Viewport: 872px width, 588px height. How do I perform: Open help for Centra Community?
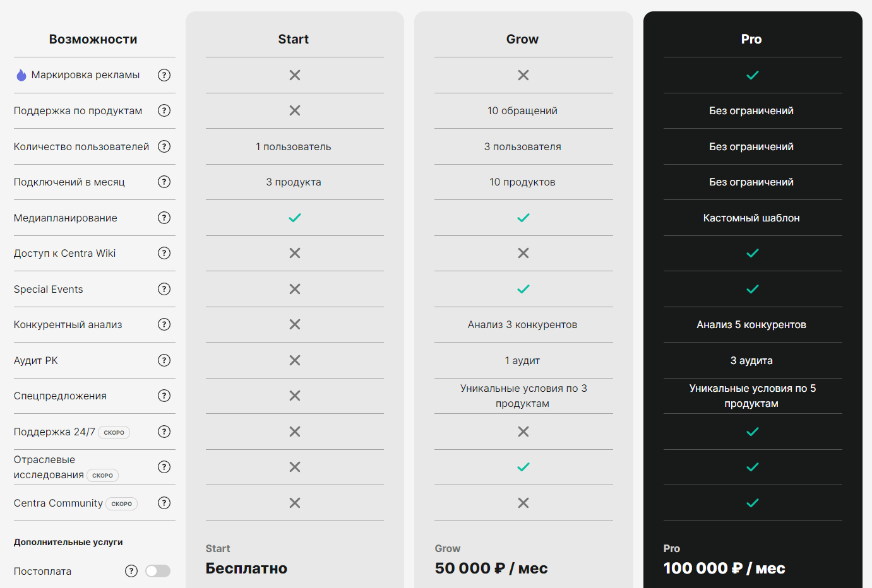(164, 503)
